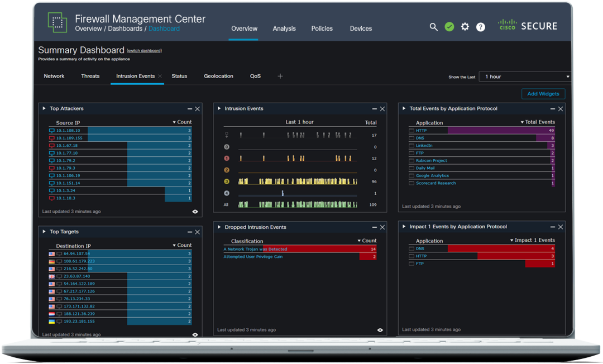Open the search magnifier icon in header

tap(433, 27)
